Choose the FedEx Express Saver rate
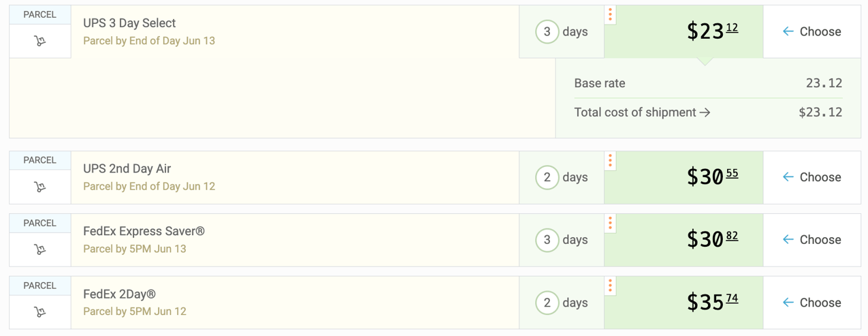The height and width of the screenshot is (336, 868). point(811,240)
